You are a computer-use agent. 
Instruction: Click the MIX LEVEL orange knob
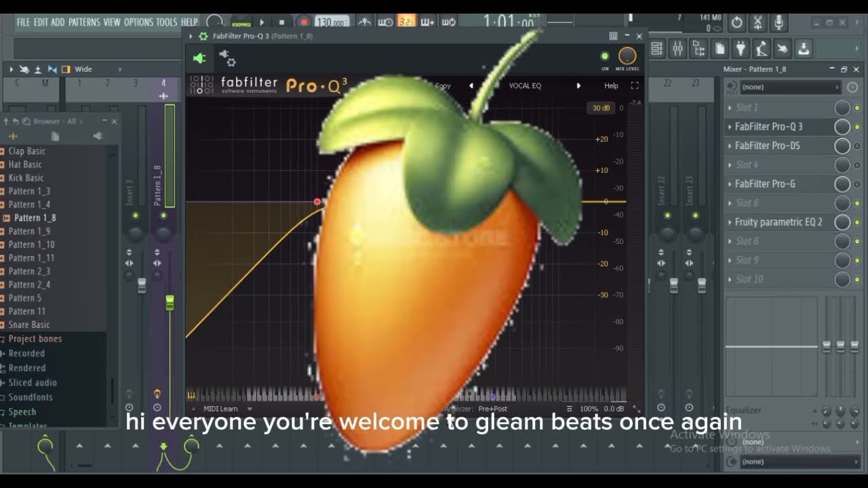(x=627, y=56)
